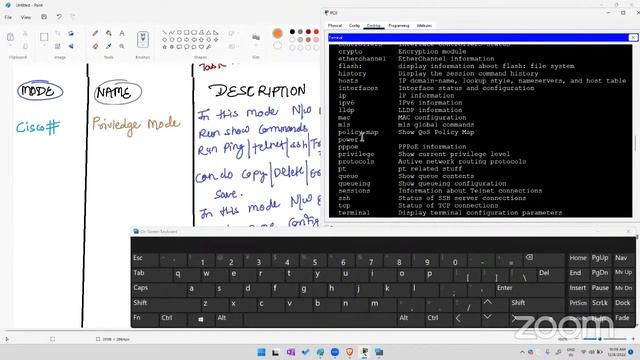The height and width of the screenshot is (360, 640).
Task: Switch to the Programming tab in PC0 window
Action: pyautogui.click(x=399, y=25)
